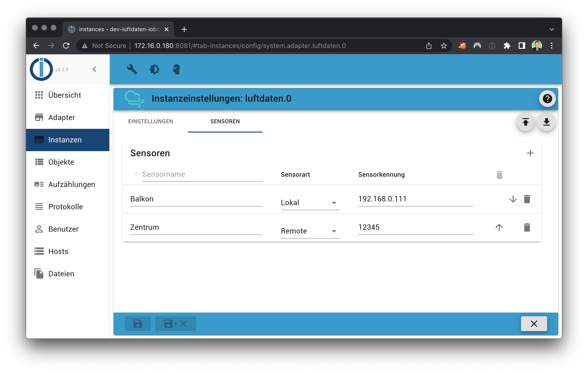The width and height of the screenshot is (588, 373).
Task: Toggle the theme brightness icon
Action: (154, 69)
